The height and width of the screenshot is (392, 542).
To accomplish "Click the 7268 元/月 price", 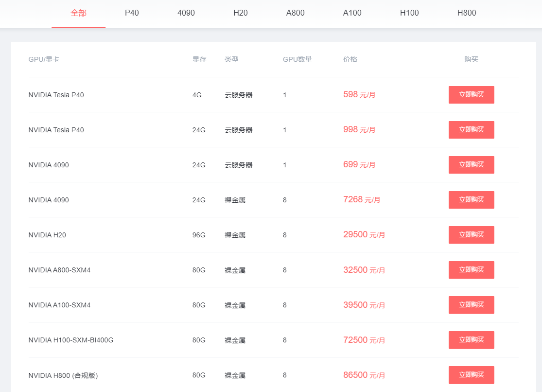I will coord(362,199).
